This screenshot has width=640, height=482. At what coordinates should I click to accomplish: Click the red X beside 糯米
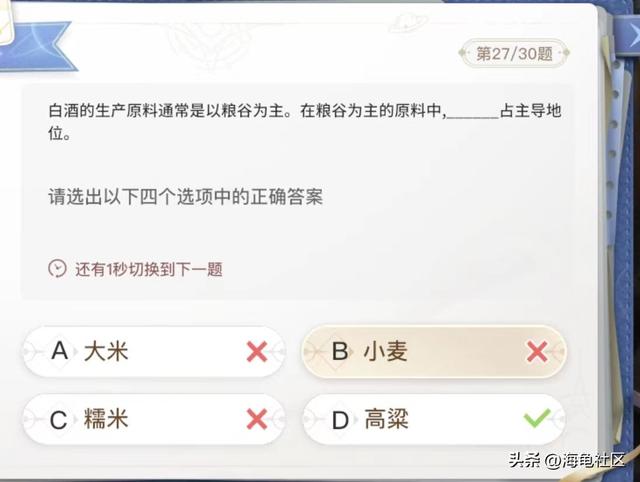click(257, 420)
